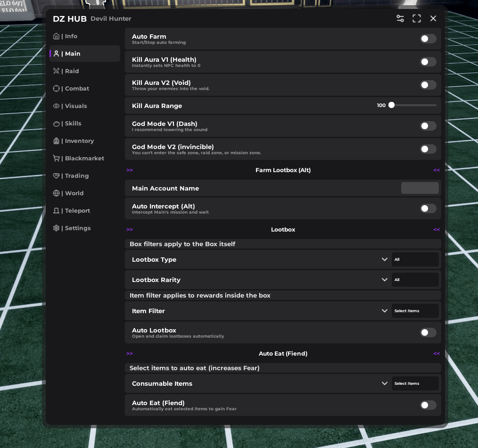Open the Lootbox Type 'All' selection box
This screenshot has width=478, height=448.
click(415, 259)
